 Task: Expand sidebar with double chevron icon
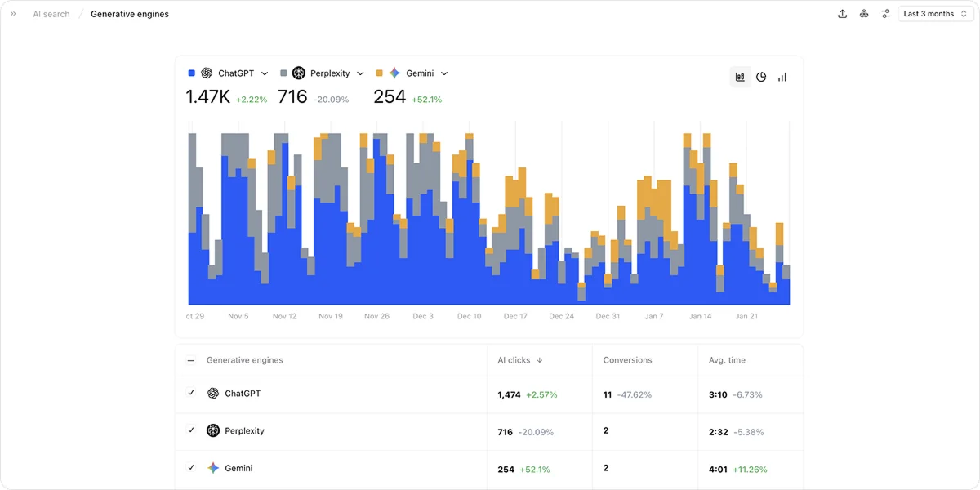point(13,14)
